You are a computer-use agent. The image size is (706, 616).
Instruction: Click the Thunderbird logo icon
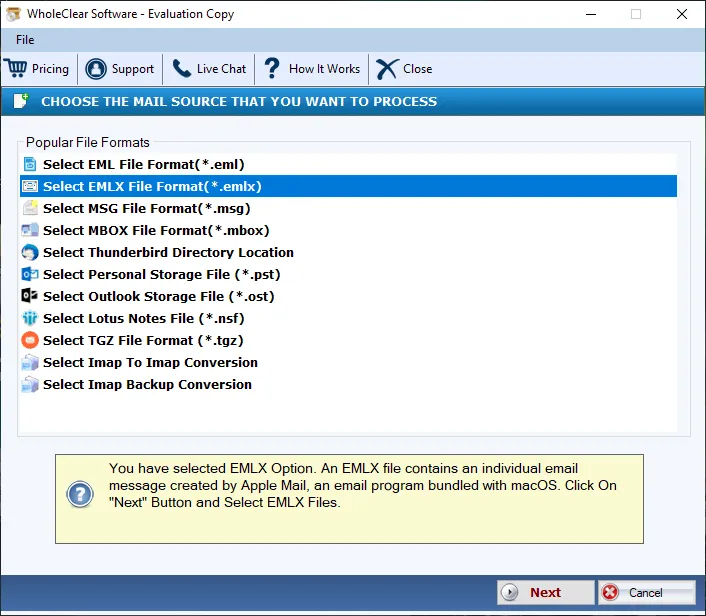pos(30,252)
